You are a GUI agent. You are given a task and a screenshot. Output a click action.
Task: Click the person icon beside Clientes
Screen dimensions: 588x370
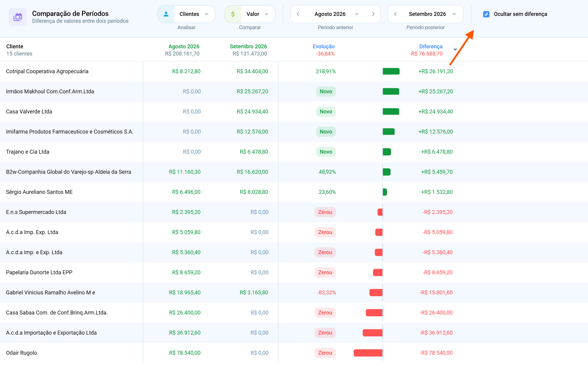coord(166,14)
